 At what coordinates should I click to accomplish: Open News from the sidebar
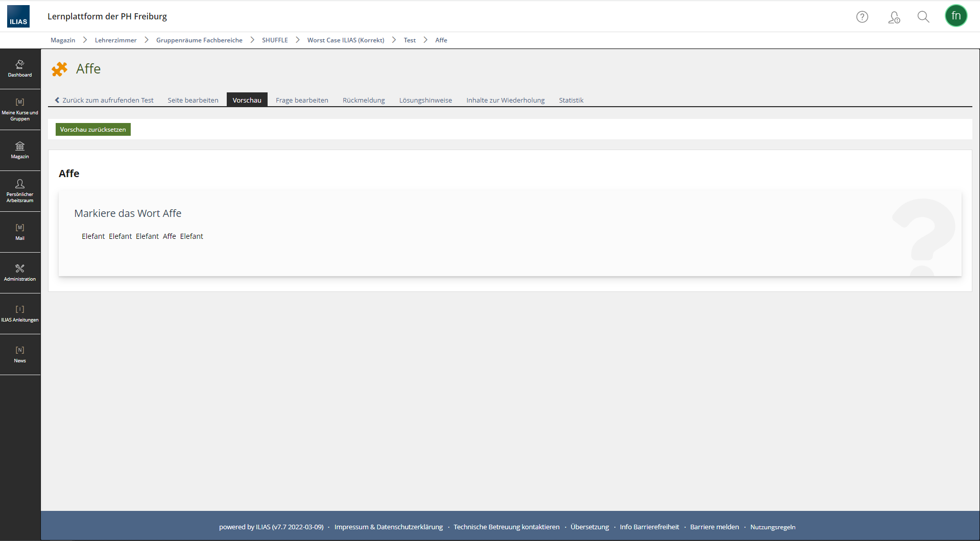point(20,354)
